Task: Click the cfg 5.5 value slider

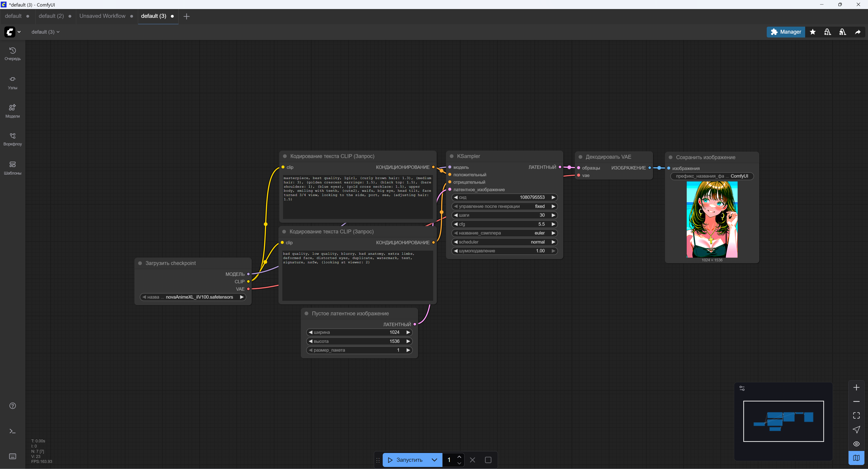Action: point(504,224)
